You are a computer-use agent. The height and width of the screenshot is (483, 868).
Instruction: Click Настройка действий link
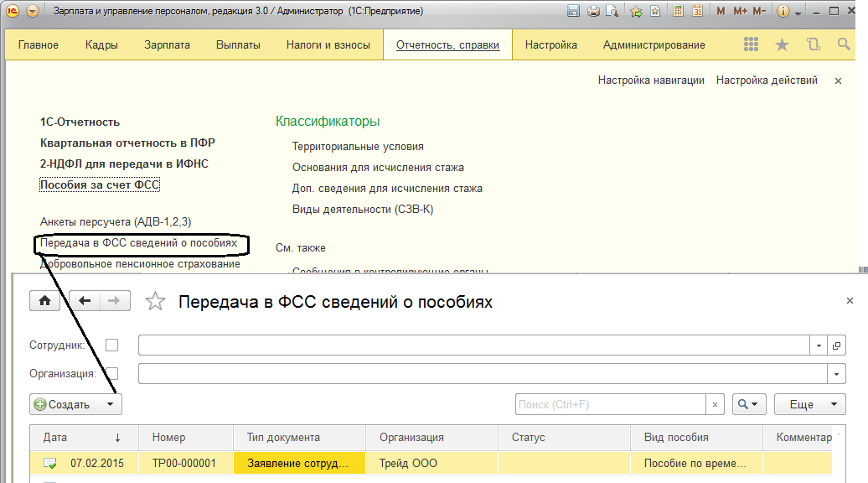pos(767,80)
